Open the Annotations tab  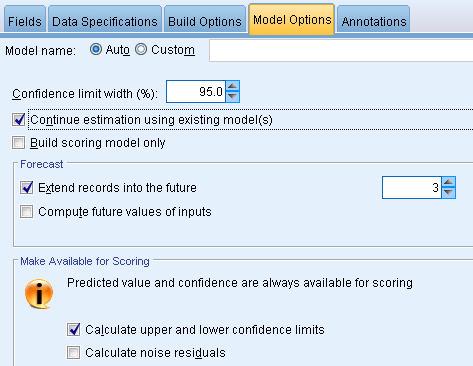[374, 21]
